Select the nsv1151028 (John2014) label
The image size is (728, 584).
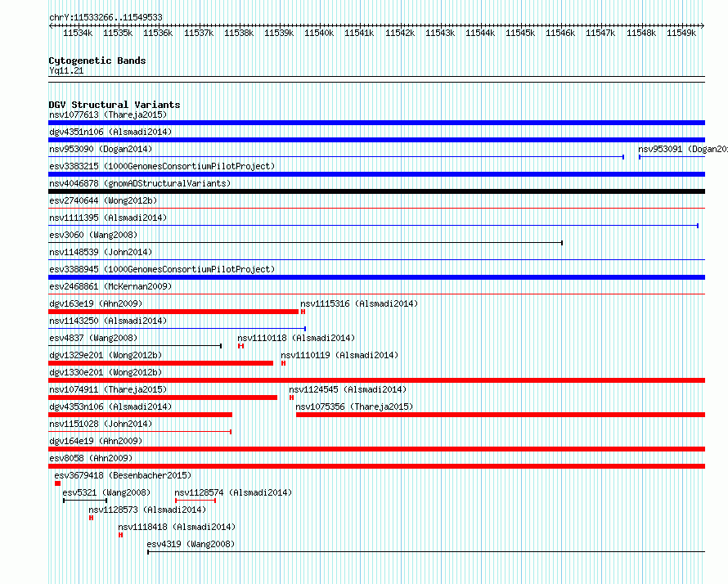point(101,424)
